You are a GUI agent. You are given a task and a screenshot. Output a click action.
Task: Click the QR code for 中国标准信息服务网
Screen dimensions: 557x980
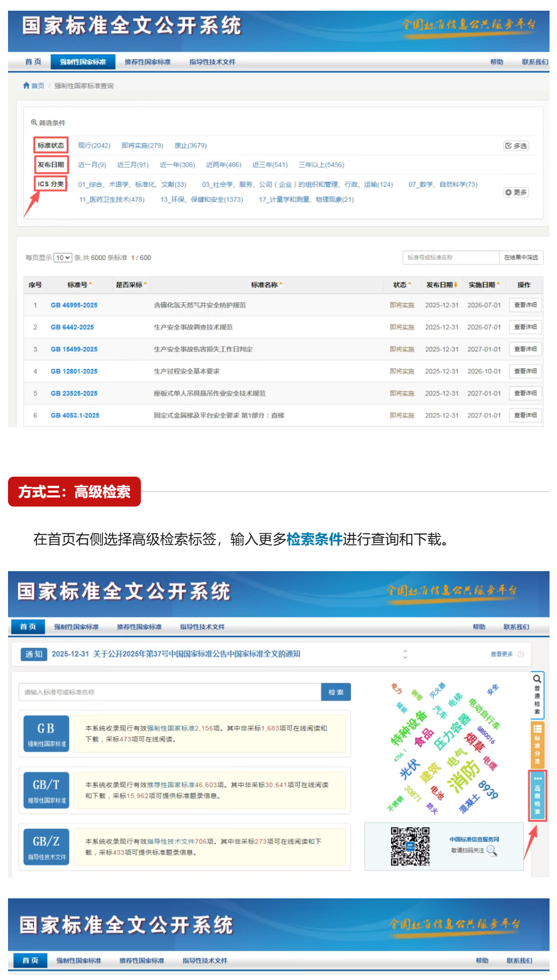tap(410, 846)
